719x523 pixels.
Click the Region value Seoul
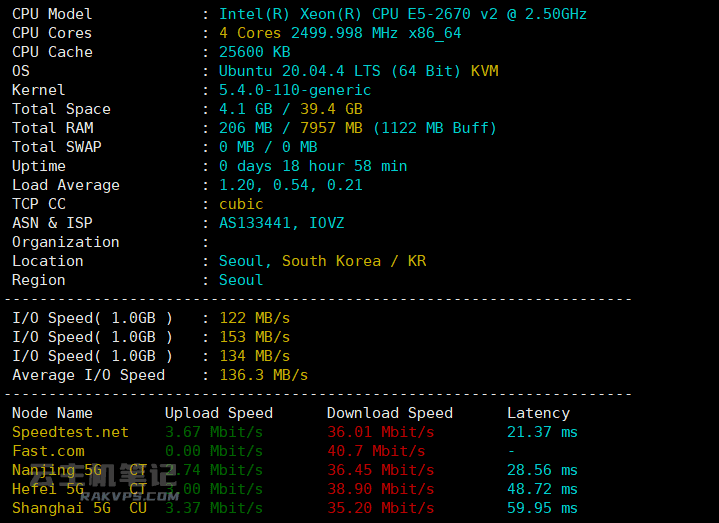click(241, 280)
